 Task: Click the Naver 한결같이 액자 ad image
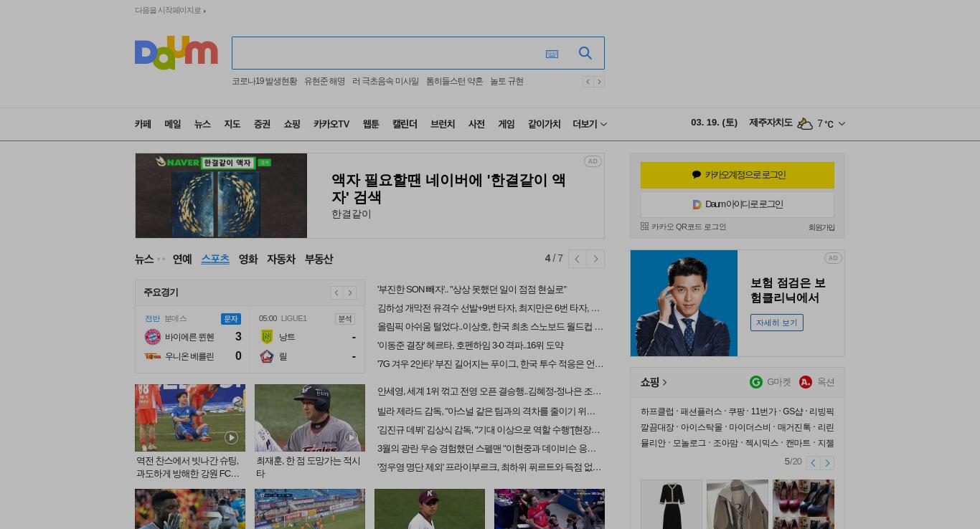coord(221,196)
